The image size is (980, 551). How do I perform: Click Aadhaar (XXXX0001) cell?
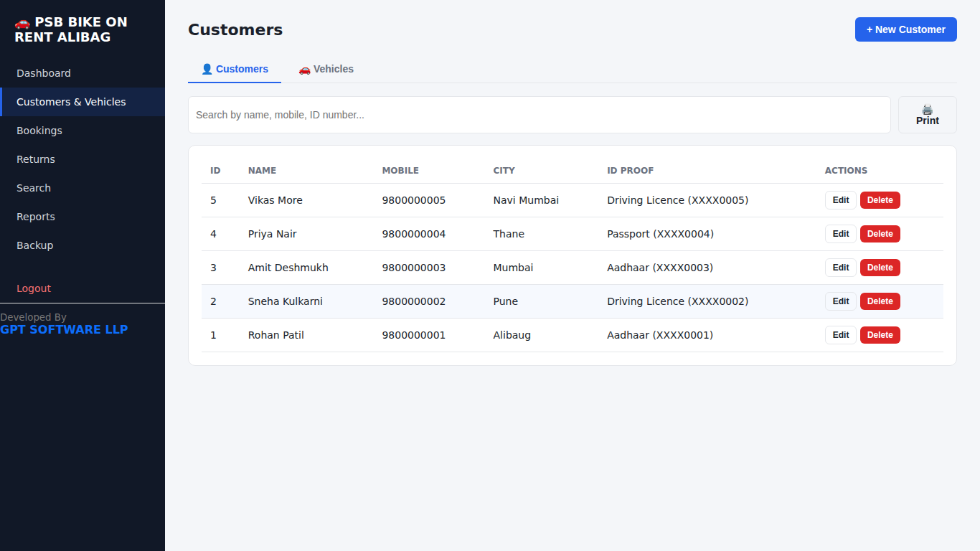(660, 335)
